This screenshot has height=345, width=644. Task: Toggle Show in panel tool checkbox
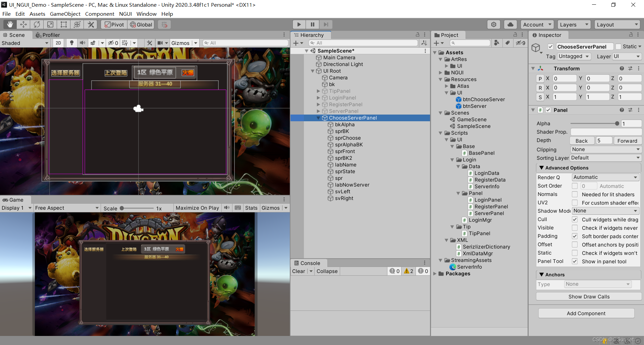(x=575, y=261)
